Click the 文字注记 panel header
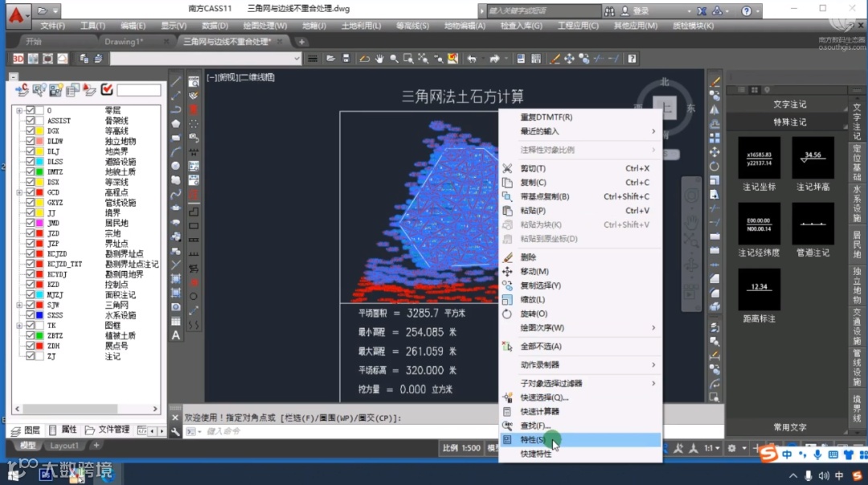Image resolution: width=868 pixels, height=485 pixels. pos(789,105)
